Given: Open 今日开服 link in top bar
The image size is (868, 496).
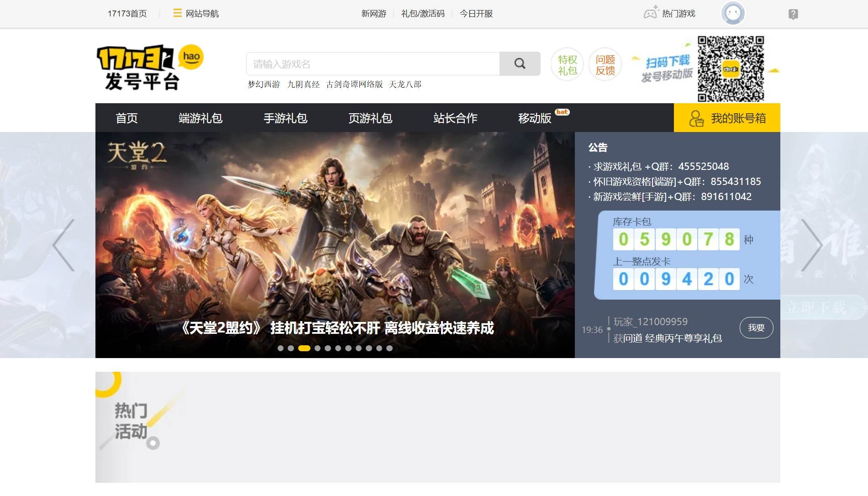Looking at the screenshot, I should [x=476, y=13].
